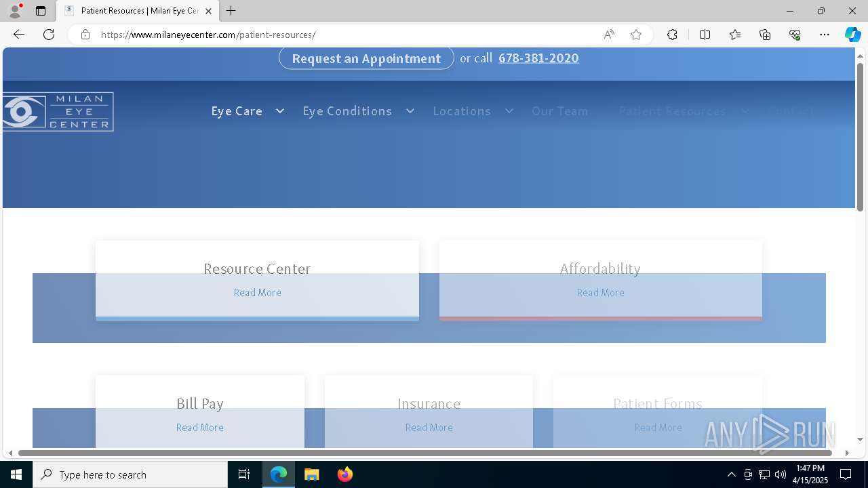Show hidden system tray icons
868x488 pixels.
731,474
